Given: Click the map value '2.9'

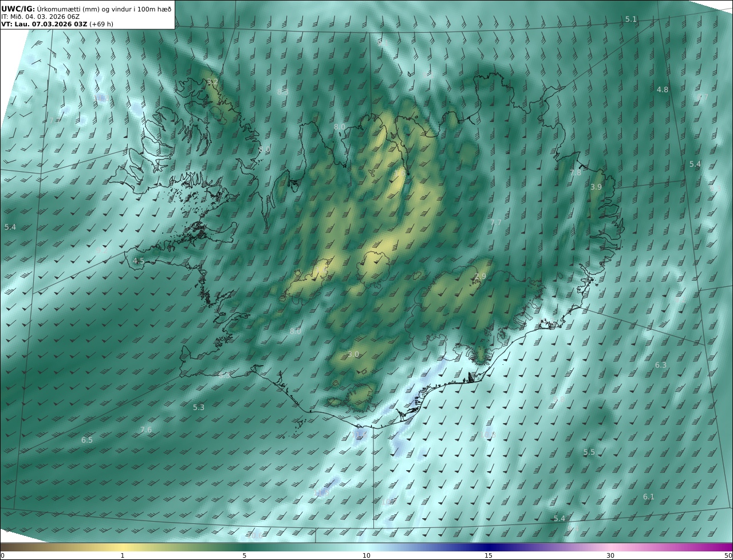Looking at the screenshot, I should (x=480, y=277).
